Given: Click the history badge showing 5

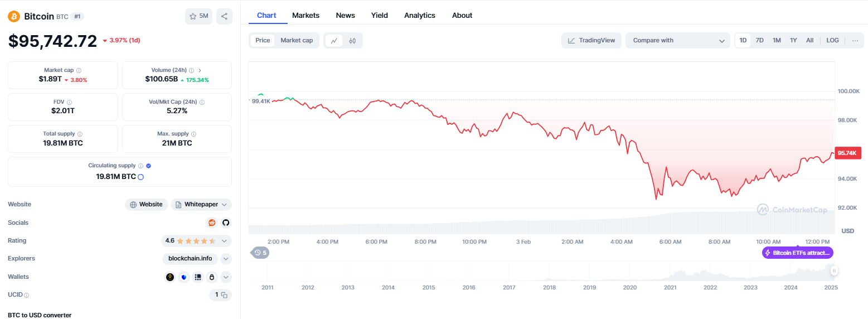Looking at the screenshot, I should point(260,253).
